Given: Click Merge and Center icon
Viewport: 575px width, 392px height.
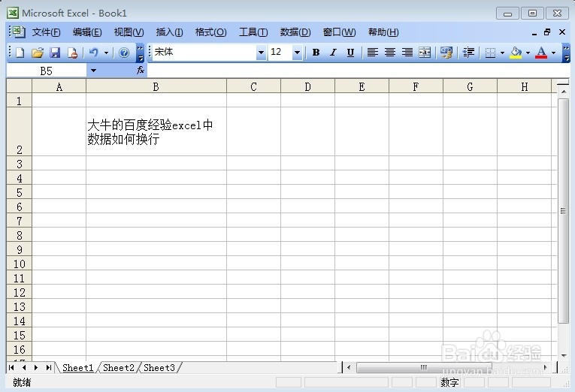Looking at the screenshot, I should point(425,53).
